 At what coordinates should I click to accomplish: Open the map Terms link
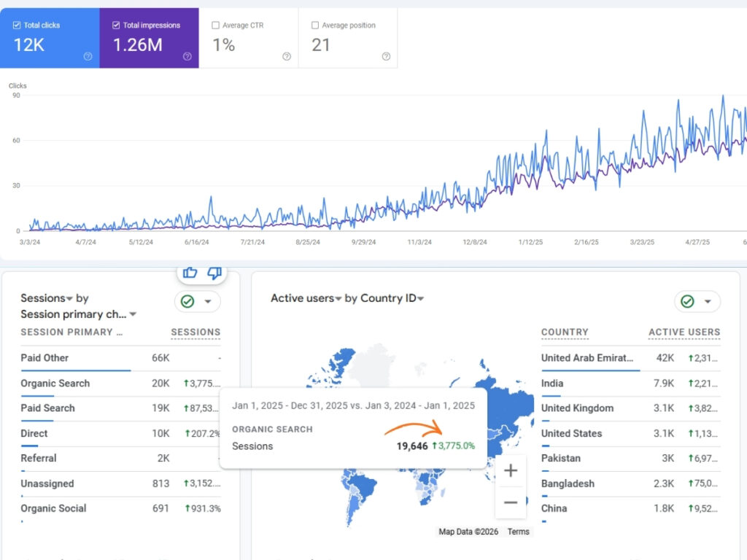click(518, 532)
